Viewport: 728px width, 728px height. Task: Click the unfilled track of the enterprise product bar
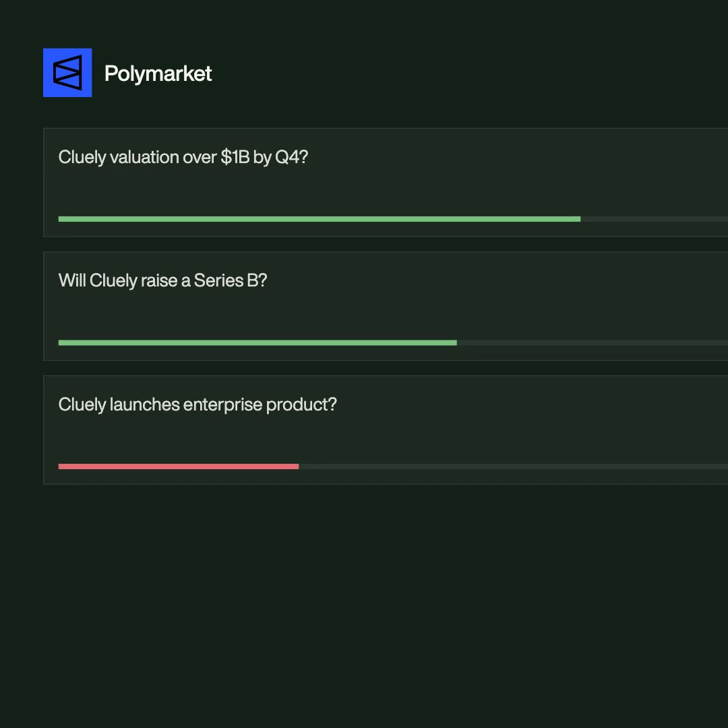pyautogui.click(x=514, y=466)
